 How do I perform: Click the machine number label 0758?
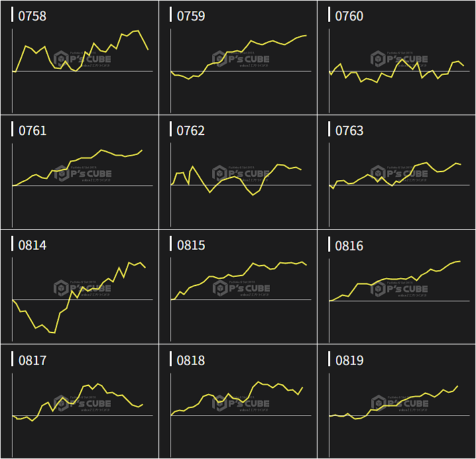coord(32,16)
